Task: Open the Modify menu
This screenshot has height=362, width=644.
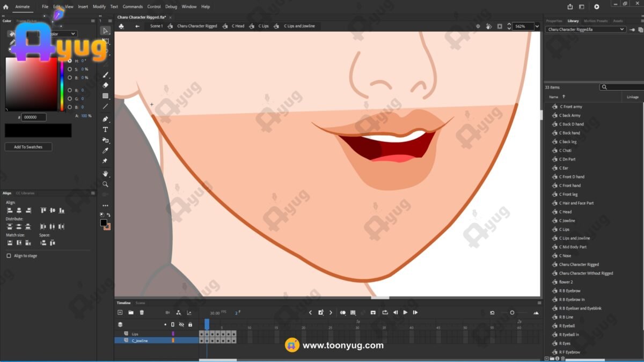Action: tap(99, 7)
